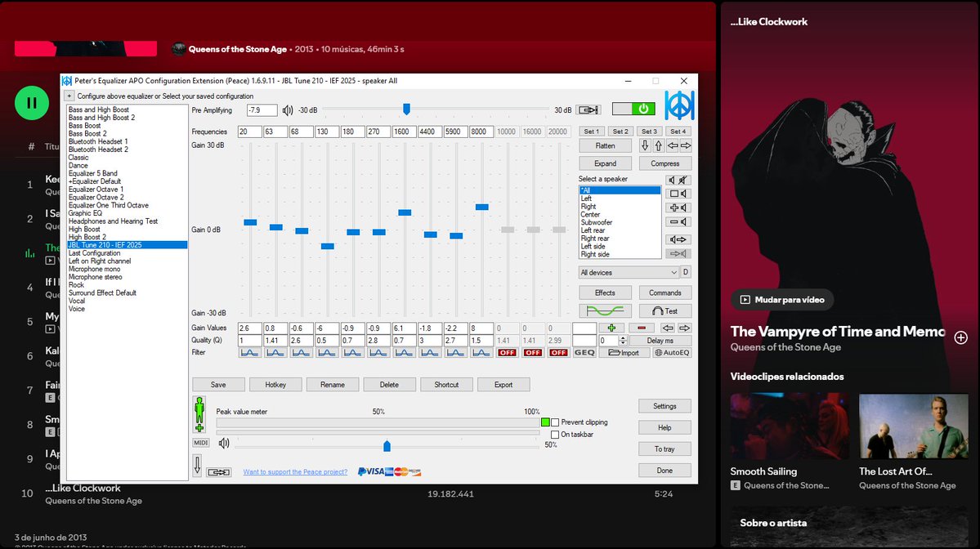
Task: Shift gains down with the down arrow
Action: (x=645, y=145)
